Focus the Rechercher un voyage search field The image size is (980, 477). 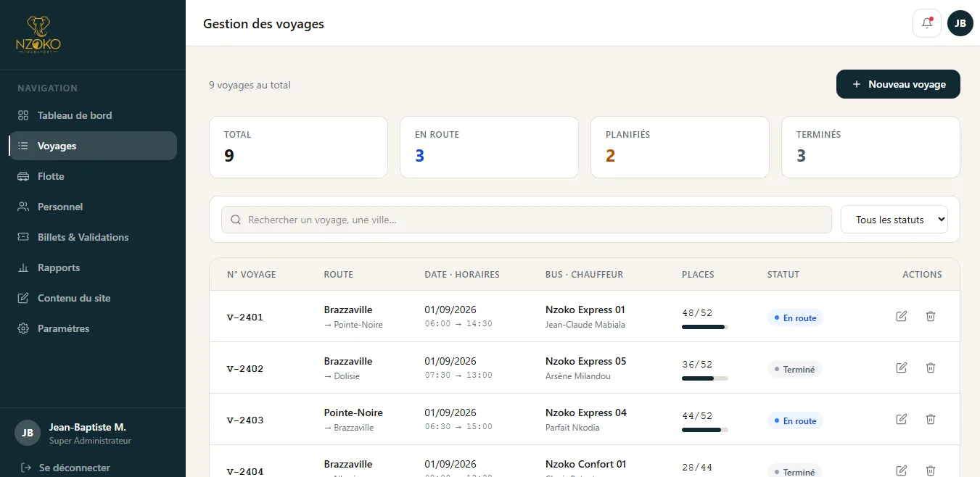tap(527, 220)
